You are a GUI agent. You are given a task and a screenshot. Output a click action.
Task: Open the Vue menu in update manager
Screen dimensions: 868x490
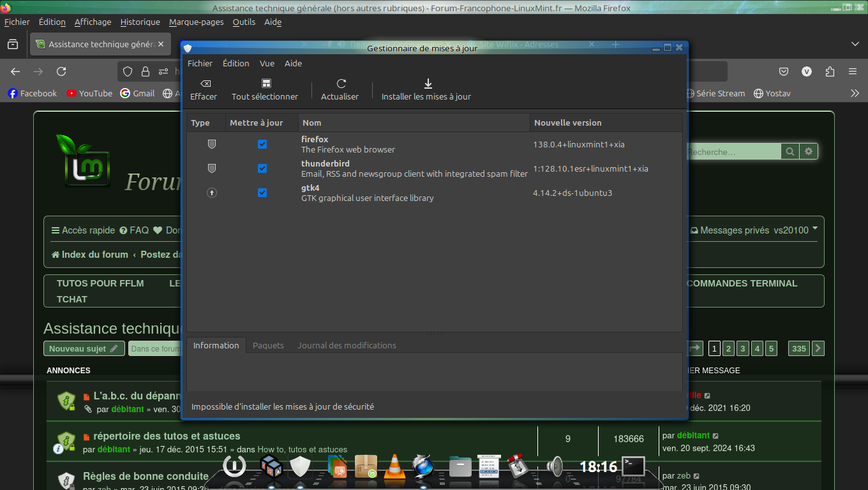pyautogui.click(x=267, y=63)
